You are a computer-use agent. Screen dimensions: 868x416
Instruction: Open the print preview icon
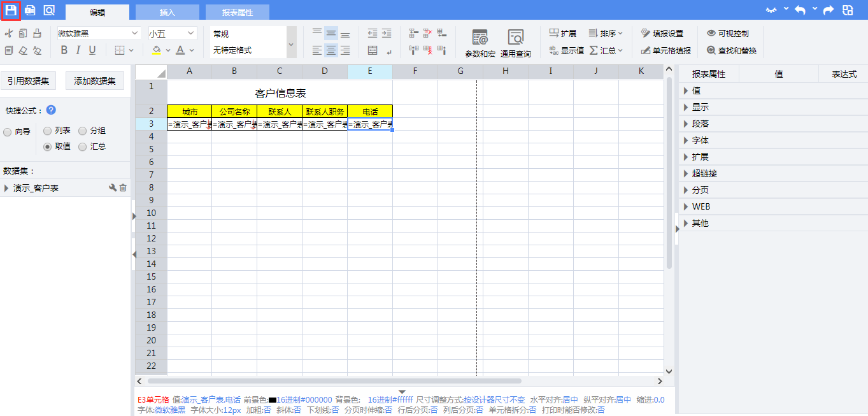coord(49,10)
